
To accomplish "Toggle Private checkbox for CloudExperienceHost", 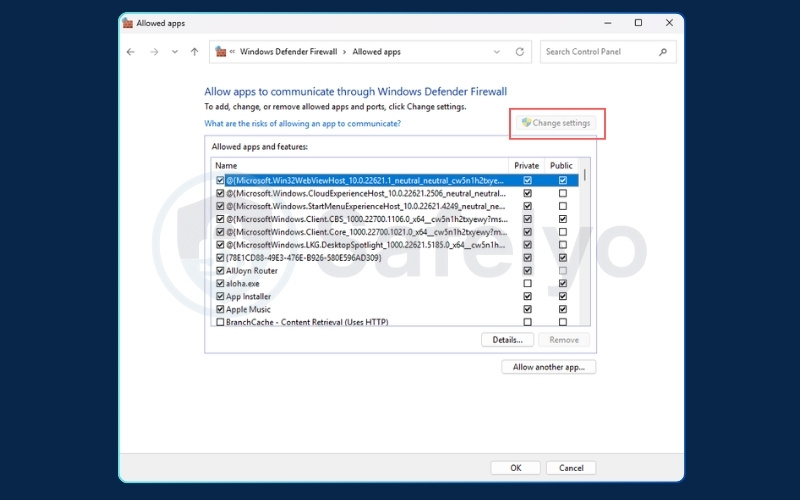I will click(x=528, y=193).
